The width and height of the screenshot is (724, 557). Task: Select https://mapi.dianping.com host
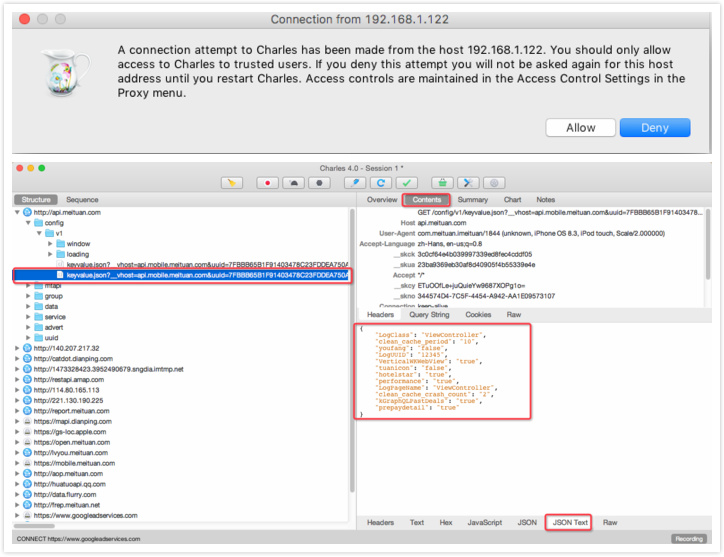[x=72, y=421]
